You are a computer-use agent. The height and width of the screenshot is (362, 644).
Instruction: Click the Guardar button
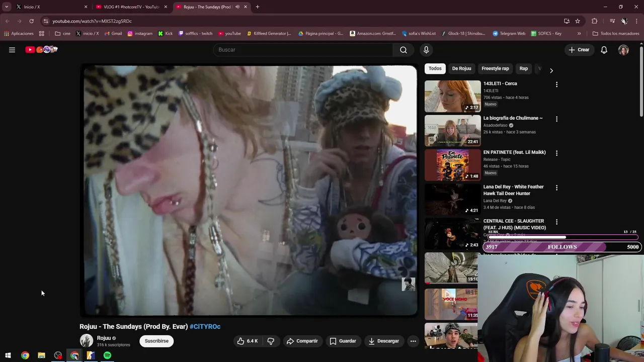343,341
